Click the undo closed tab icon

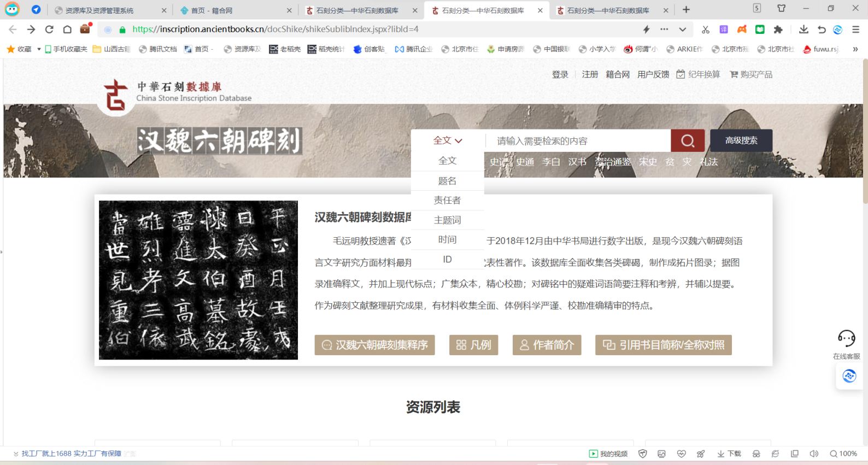(x=822, y=30)
